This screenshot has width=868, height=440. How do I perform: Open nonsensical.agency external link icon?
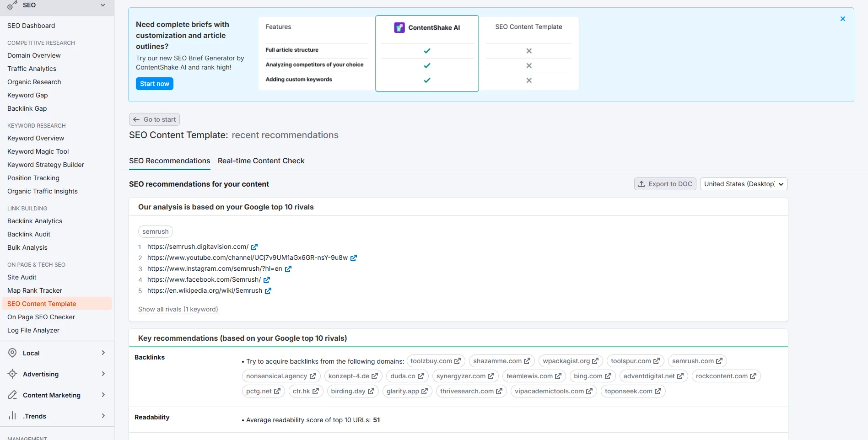click(x=313, y=376)
